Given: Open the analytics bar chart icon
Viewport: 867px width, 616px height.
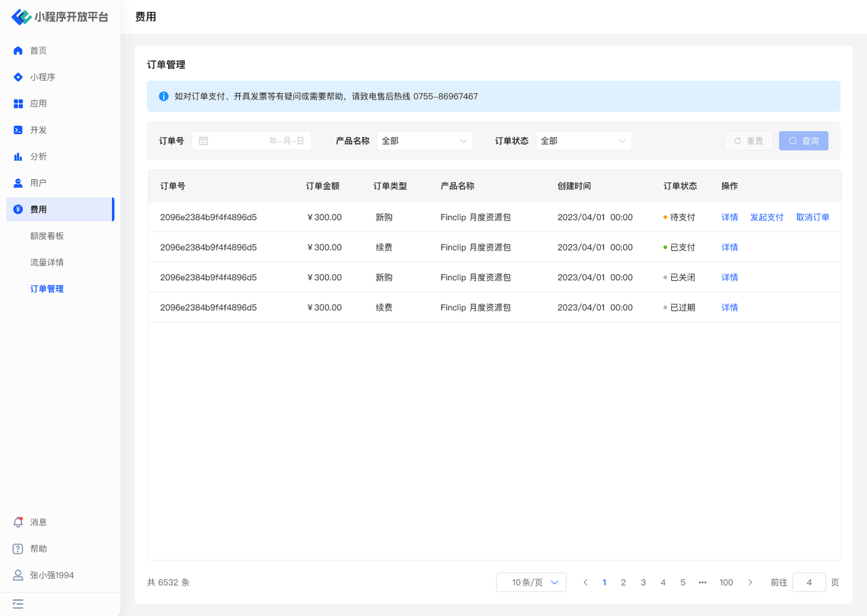Looking at the screenshot, I should 18,156.
